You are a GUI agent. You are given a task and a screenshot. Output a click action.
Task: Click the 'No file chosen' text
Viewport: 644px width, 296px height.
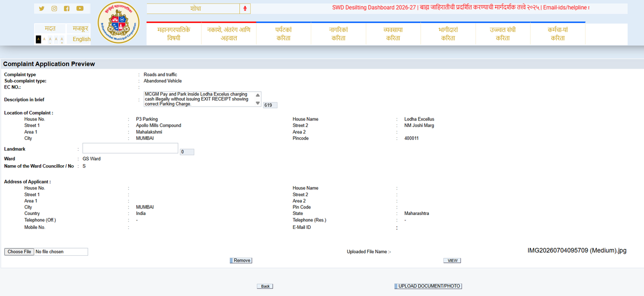49,251
